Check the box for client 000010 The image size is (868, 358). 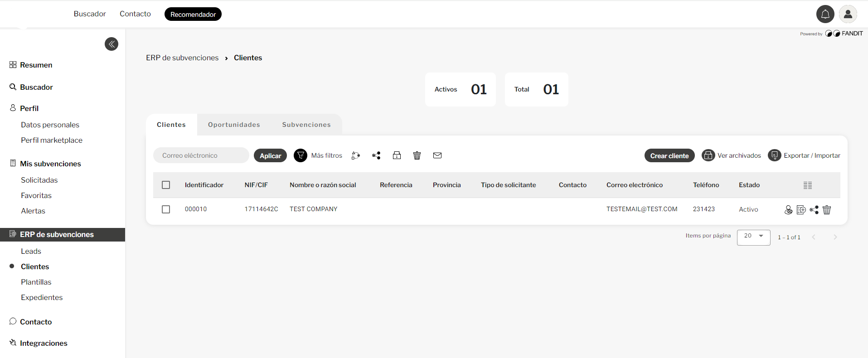pyautogui.click(x=166, y=209)
